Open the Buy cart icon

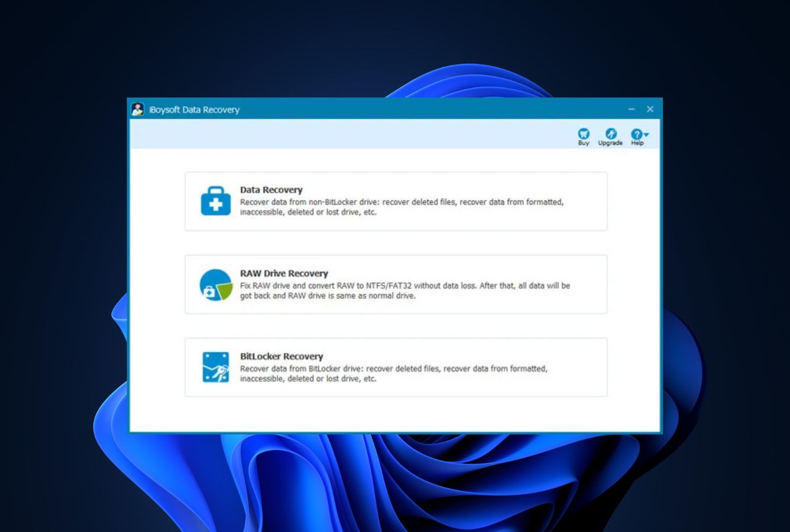tap(584, 134)
